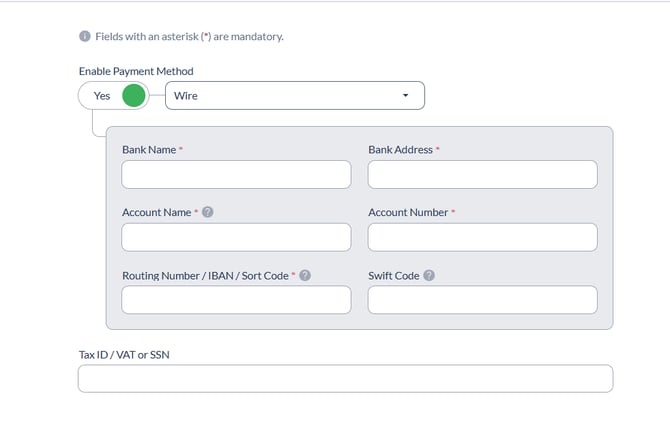Focus the Bank Name input field
Screen dimensions: 670x428
click(x=236, y=175)
